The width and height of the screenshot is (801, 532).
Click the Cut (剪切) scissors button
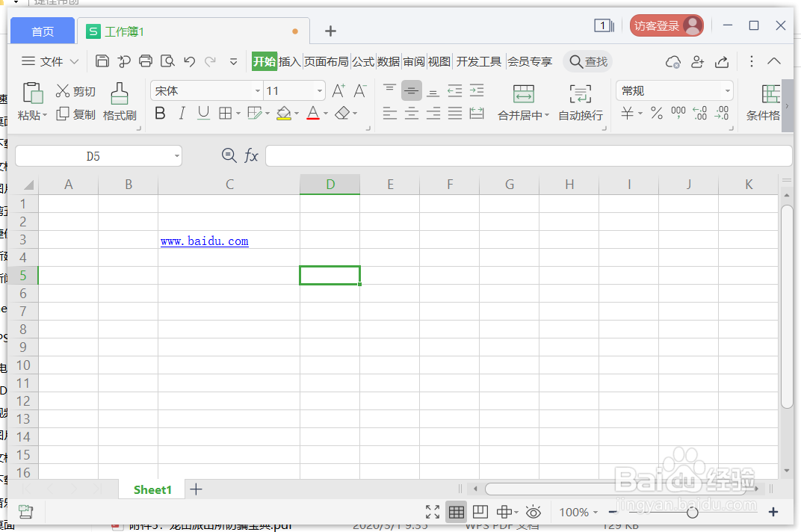(75, 91)
